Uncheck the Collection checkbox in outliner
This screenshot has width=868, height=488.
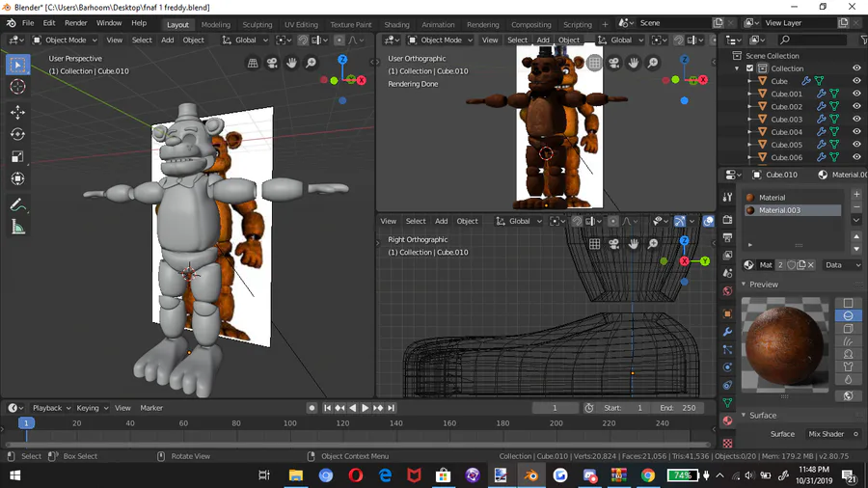point(750,68)
